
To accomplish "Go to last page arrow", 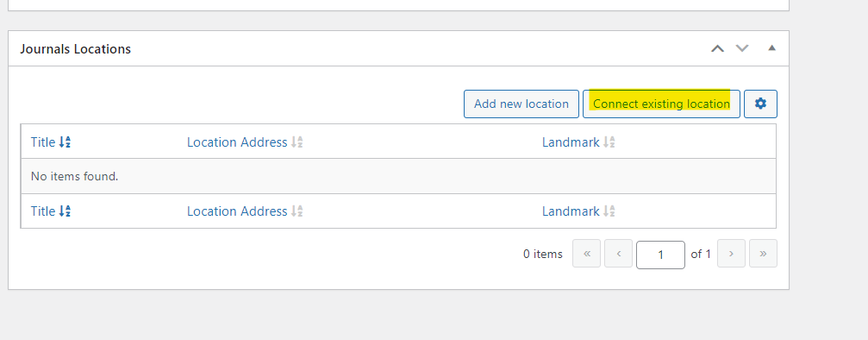I will click(764, 254).
